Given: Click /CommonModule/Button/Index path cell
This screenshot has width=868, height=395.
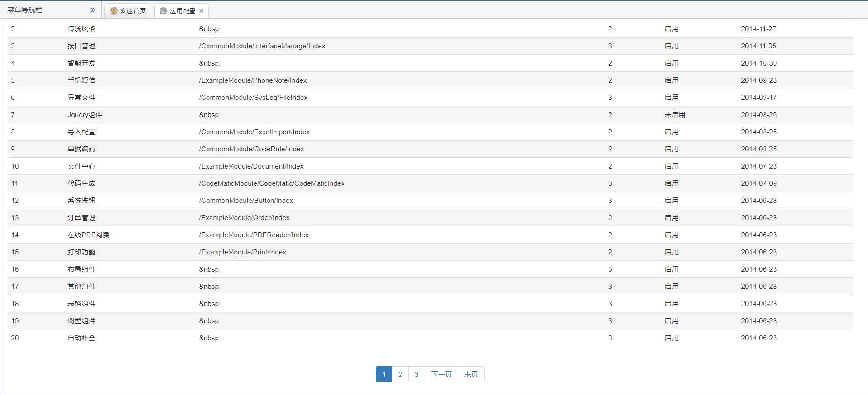Looking at the screenshot, I should tap(246, 201).
